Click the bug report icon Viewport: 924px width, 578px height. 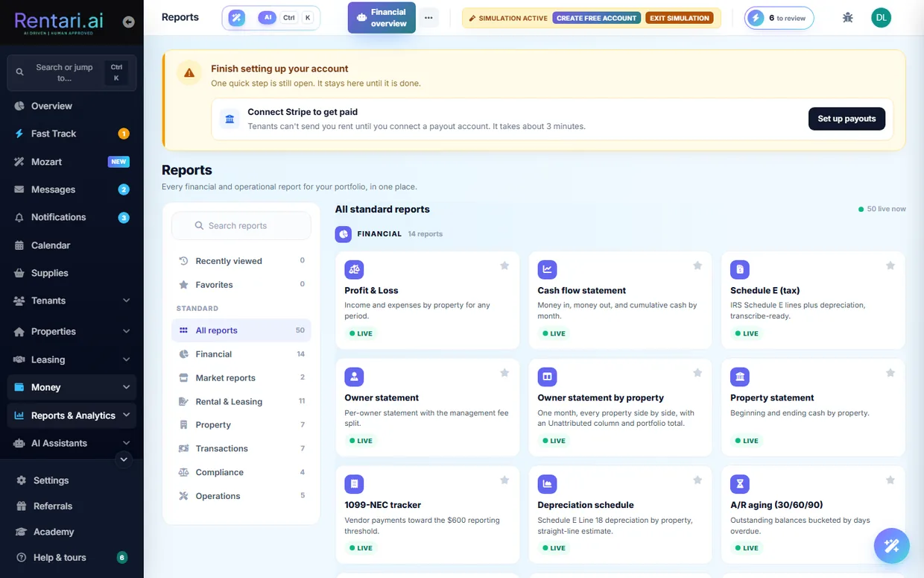click(x=847, y=18)
